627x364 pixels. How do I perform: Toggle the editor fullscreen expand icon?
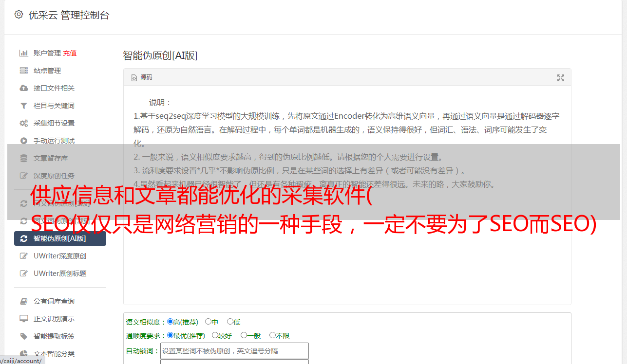(561, 78)
